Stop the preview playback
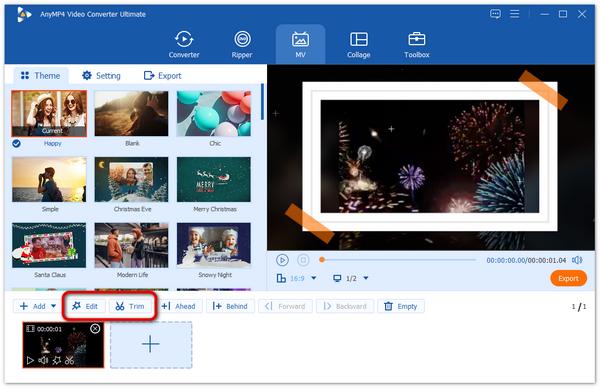This screenshot has width=600, height=388. point(303,260)
